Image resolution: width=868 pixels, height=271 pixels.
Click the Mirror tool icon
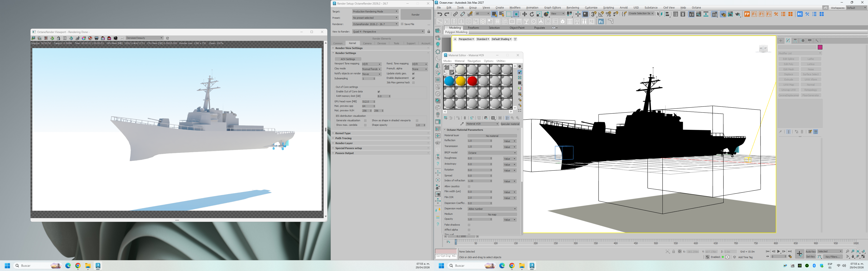click(x=660, y=14)
